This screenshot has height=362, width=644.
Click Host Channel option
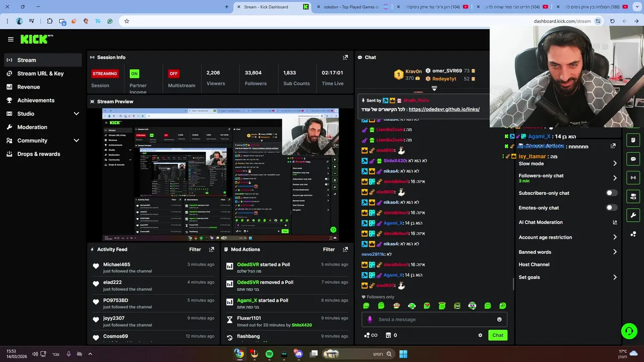[x=534, y=264]
